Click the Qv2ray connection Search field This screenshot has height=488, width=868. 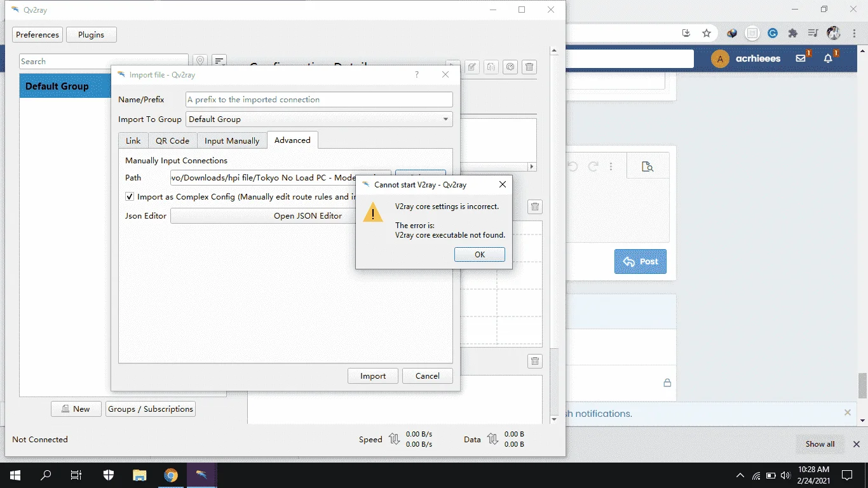[104, 62]
